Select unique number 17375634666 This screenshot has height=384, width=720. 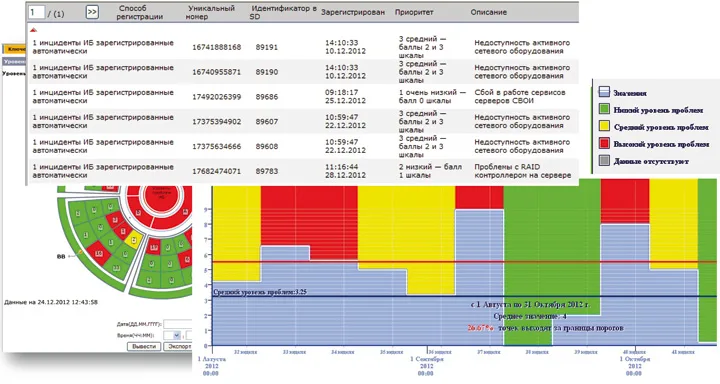click(216, 147)
